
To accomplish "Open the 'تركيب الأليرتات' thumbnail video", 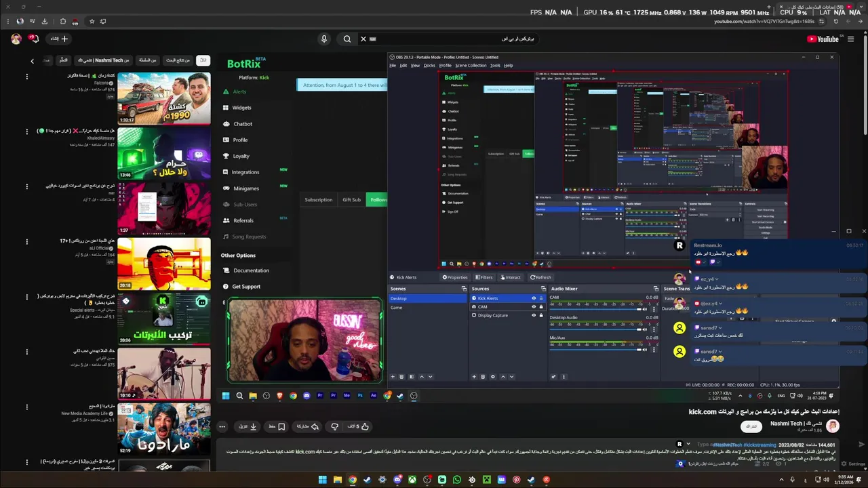I will pyautogui.click(x=164, y=319).
